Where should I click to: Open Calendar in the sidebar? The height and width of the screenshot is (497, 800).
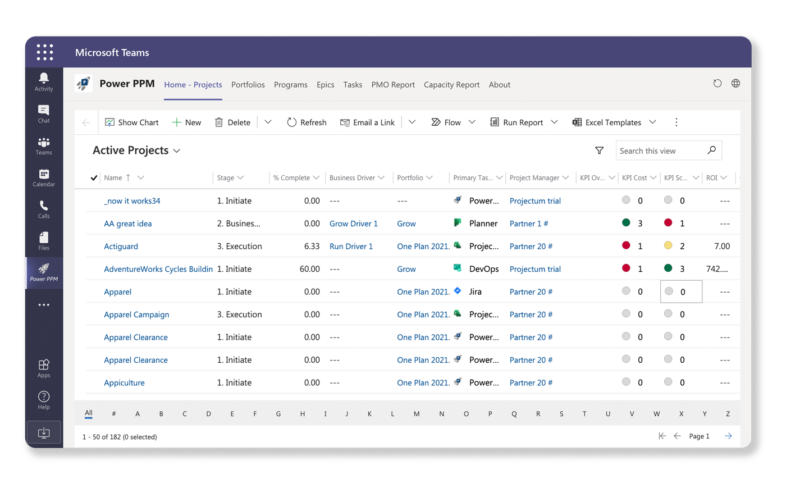click(44, 178)
